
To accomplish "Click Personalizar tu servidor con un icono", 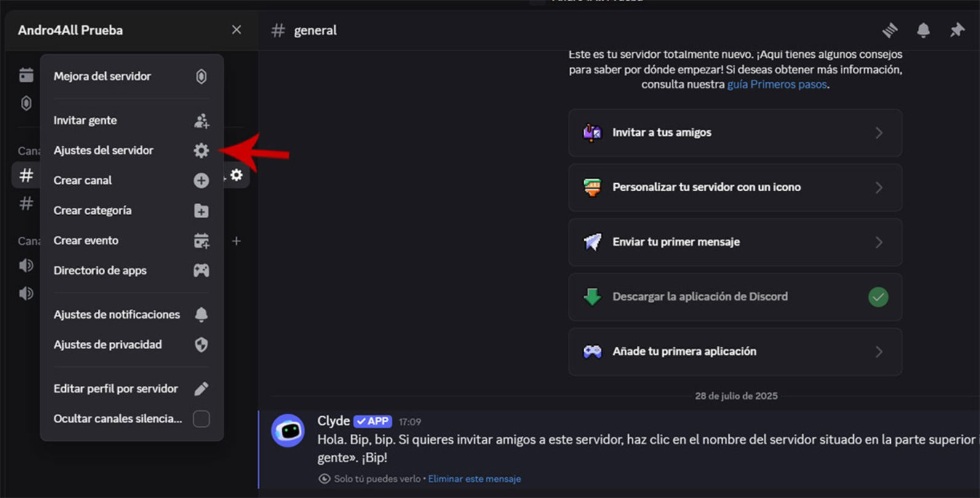I will (735, 188).
